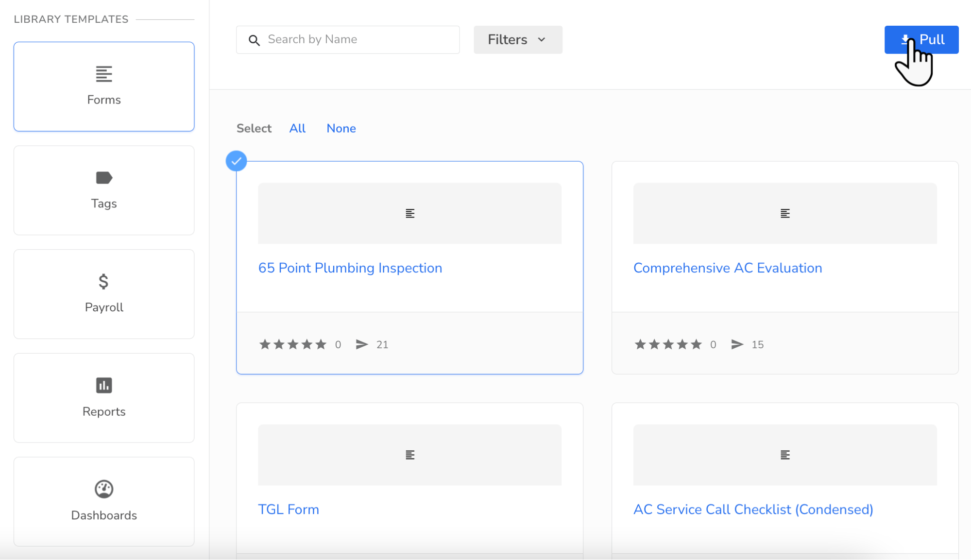
Task: Click the Reports bar chart icon
Action: coord(104,385)
